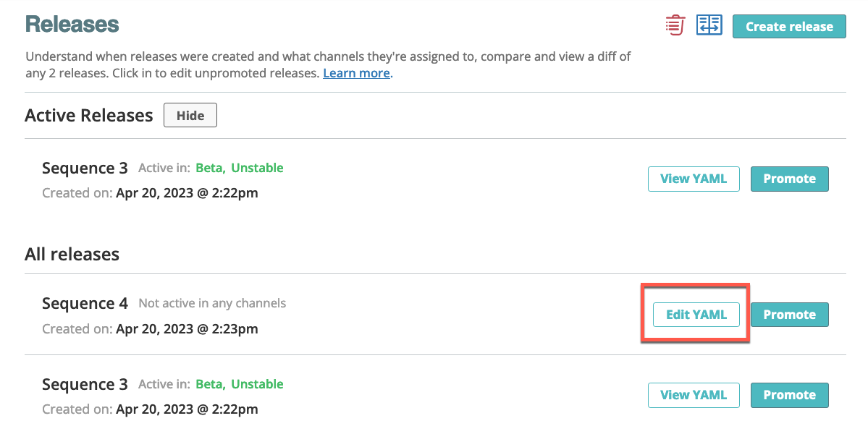Screen dimensions: 868x434
Task: Click the Sequence 3 heading under All releases
Action: click(85, 383)
